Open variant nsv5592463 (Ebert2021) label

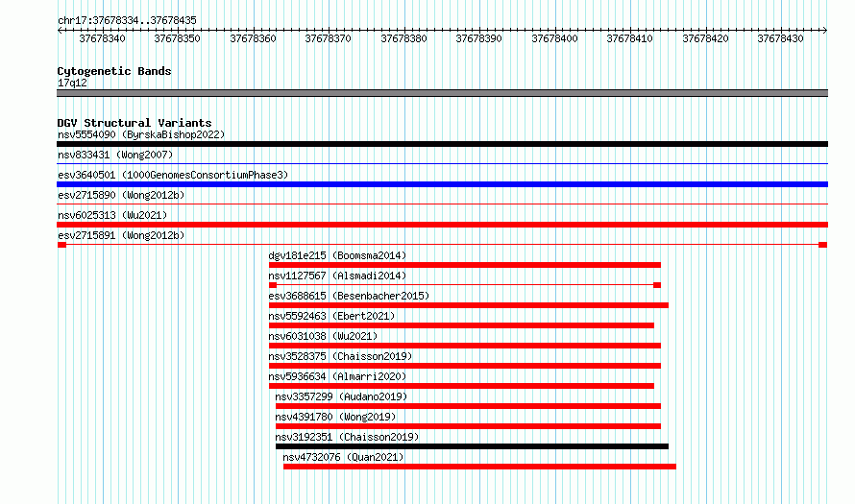[331, 316]
